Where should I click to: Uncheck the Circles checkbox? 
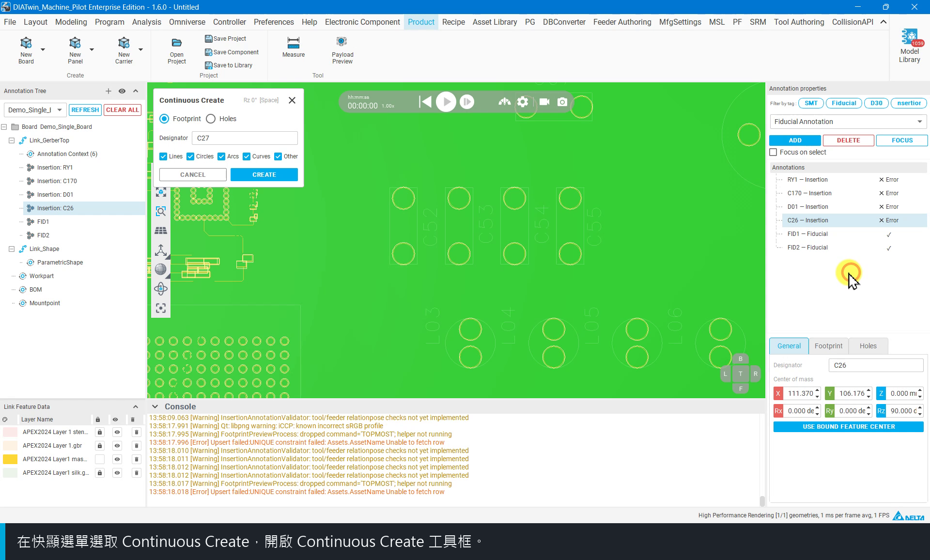(190, 156)
